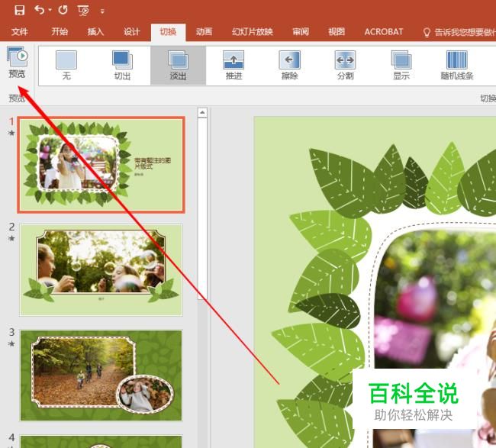
Task: Select the 分割 (Split) transition
Action: pos(345,65)
